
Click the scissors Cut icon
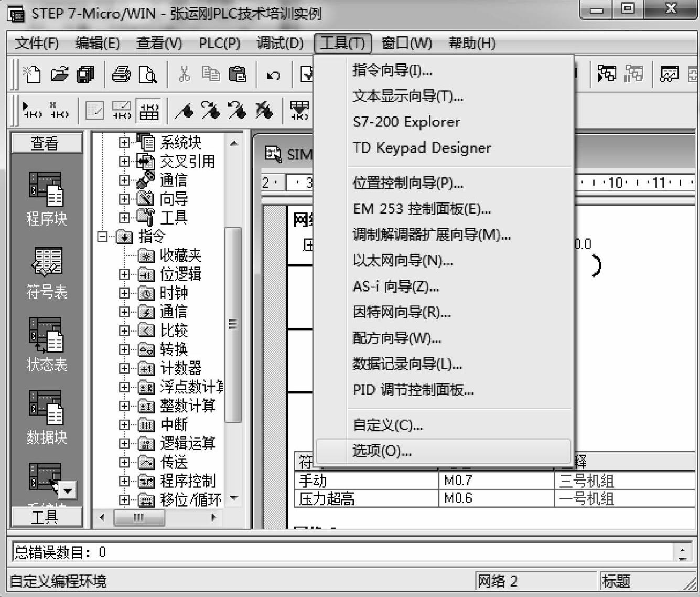click(184, 74)
